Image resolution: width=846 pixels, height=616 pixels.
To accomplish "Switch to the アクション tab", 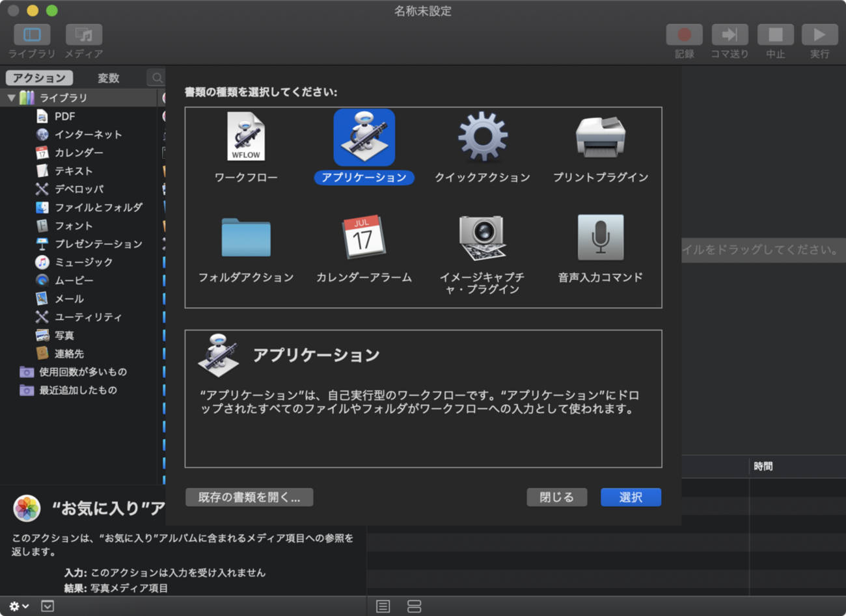I will click(x=40, y=78).
